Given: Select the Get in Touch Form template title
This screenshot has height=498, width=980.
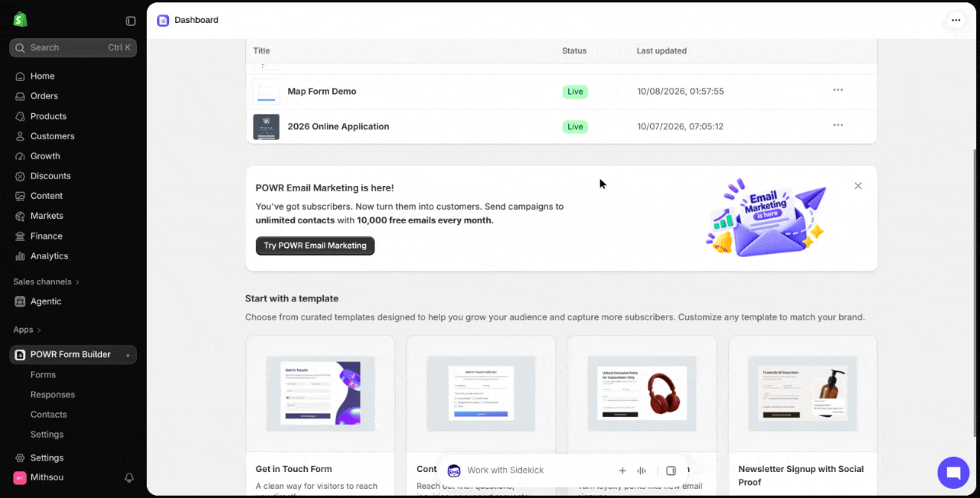Looking at the screenshot, I should click(x=294, y=469).
